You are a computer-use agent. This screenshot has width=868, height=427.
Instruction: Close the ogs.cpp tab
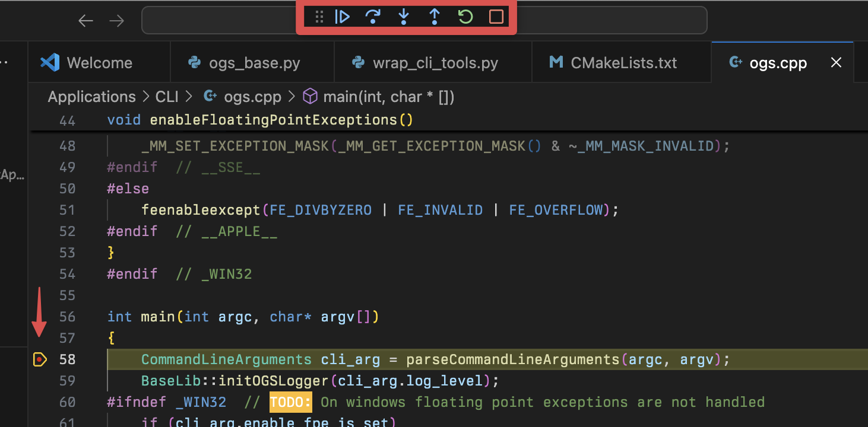pos(836,62)
